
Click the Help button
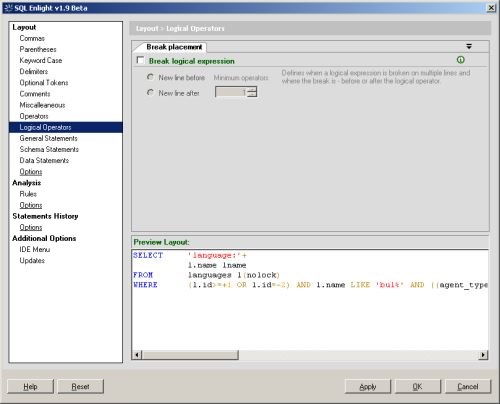[x=30, y=386]
